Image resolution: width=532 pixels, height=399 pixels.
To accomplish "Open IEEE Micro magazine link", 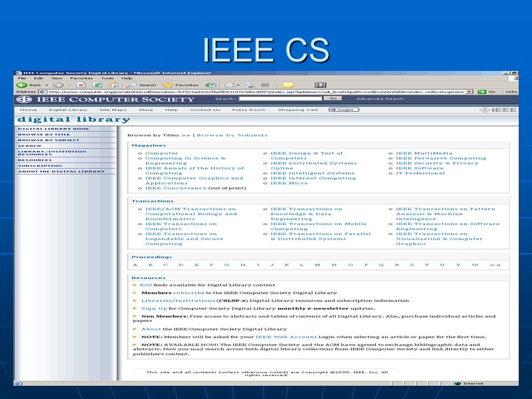I will click(289, 183).
